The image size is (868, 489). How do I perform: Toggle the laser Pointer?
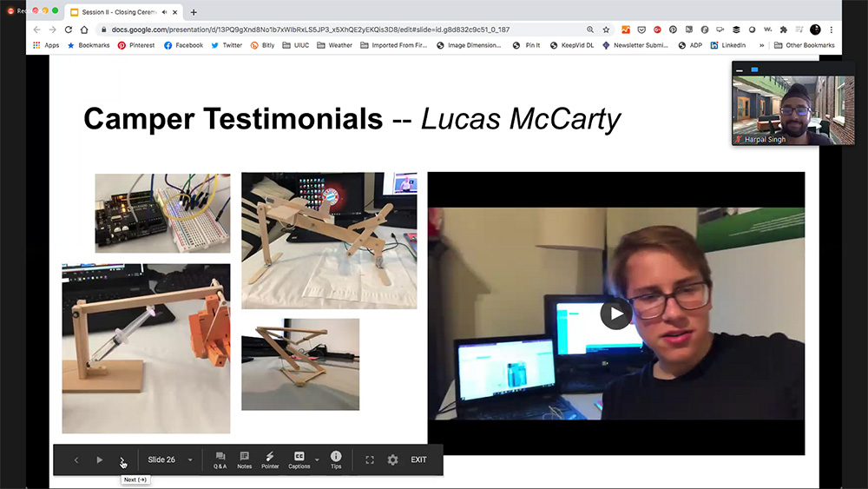click(270, 459)
